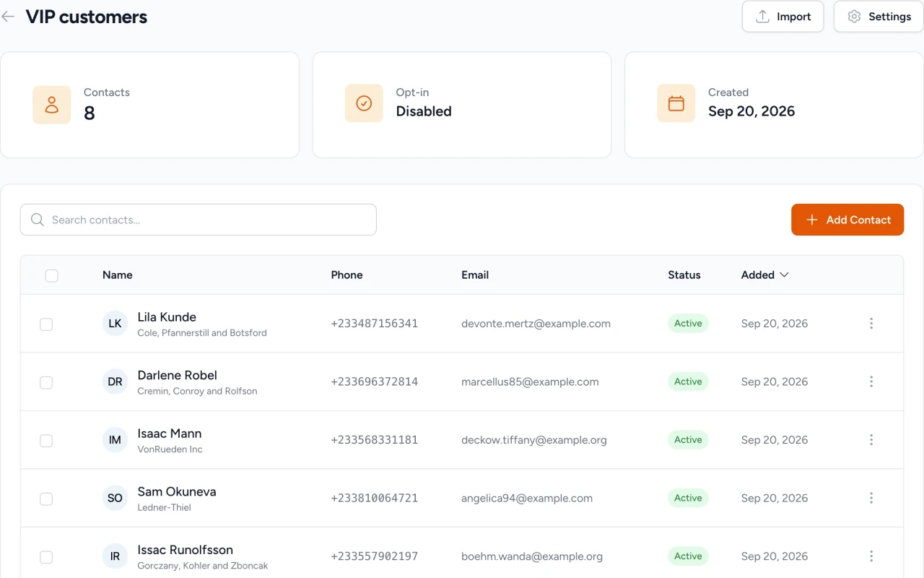Screen dimensions: 924x578
Task: Open list Settings
Action: pyautogui.click(x=879, y=17)
